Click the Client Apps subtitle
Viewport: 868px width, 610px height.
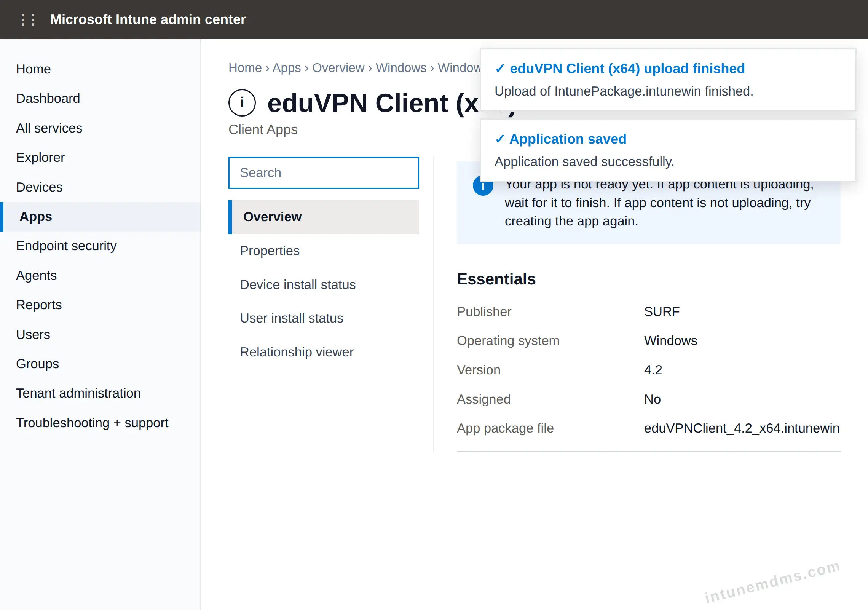coord(263,129)
